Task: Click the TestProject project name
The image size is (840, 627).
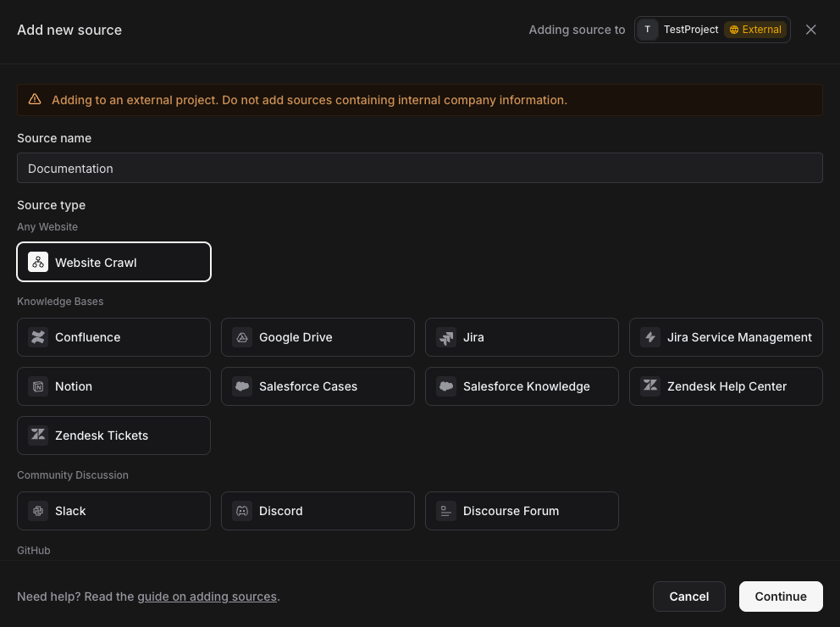Action: (691, 30)
